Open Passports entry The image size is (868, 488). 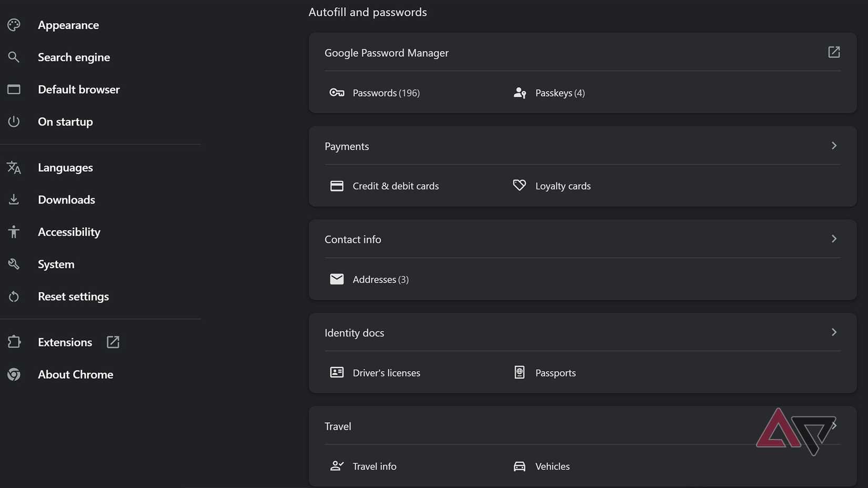click(556, 373)
